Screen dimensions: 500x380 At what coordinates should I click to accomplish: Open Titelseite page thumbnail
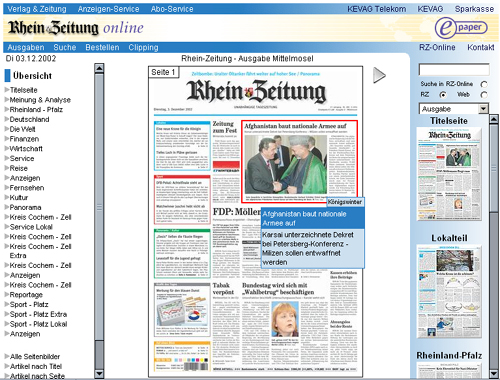tap(449, 173)
